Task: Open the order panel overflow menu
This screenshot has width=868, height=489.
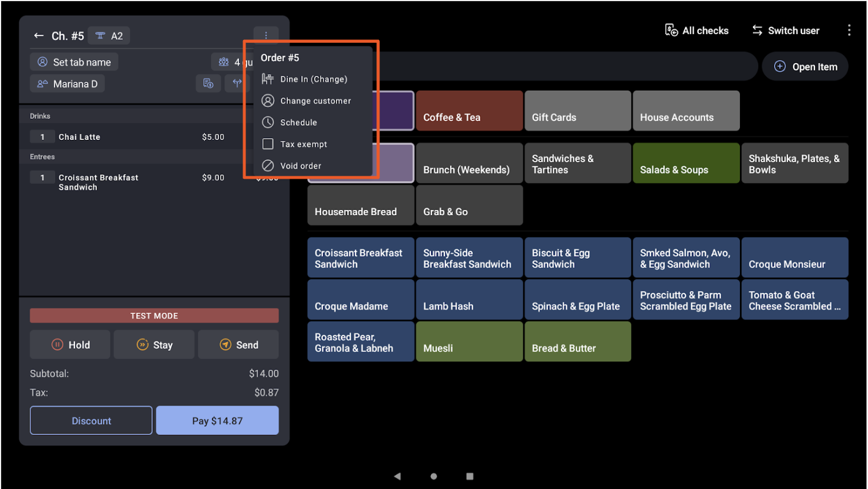Action: point(266,35)
